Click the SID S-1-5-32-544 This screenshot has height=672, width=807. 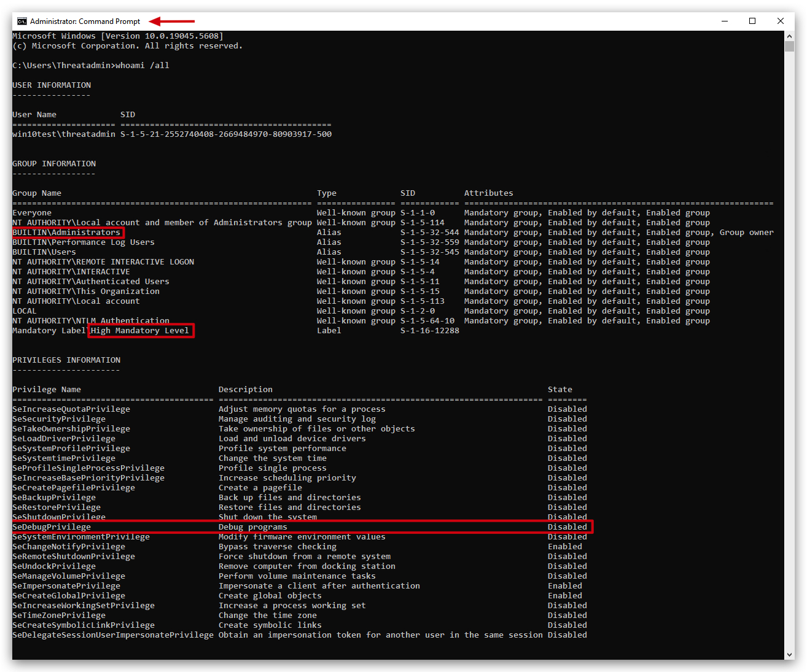(430, 233)
